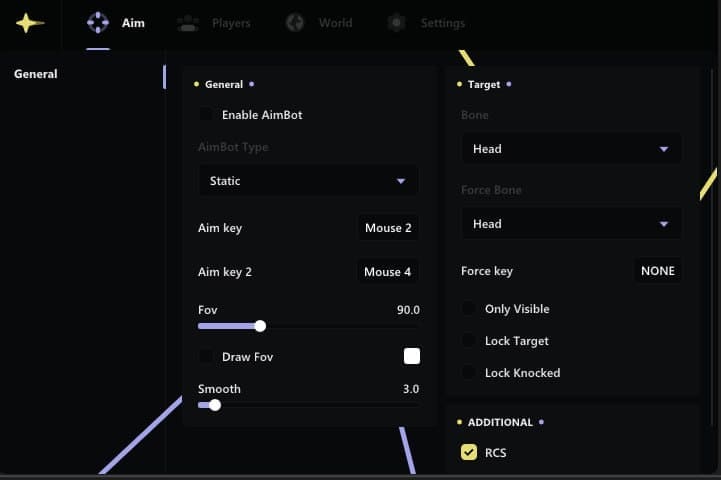Tick the Enable AimBot checkbox
This screenshot has height=480, width=721.
tap(206, 115)
